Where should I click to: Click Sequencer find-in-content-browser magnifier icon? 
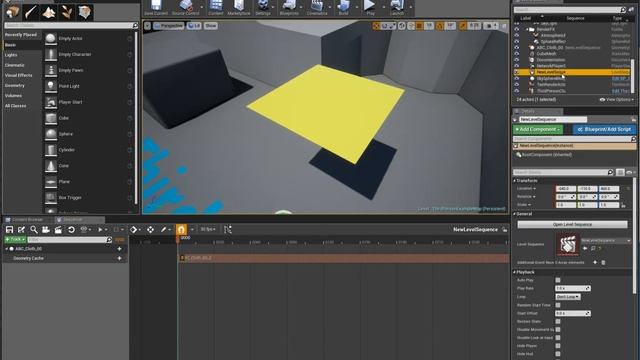[x=33, y=230]
